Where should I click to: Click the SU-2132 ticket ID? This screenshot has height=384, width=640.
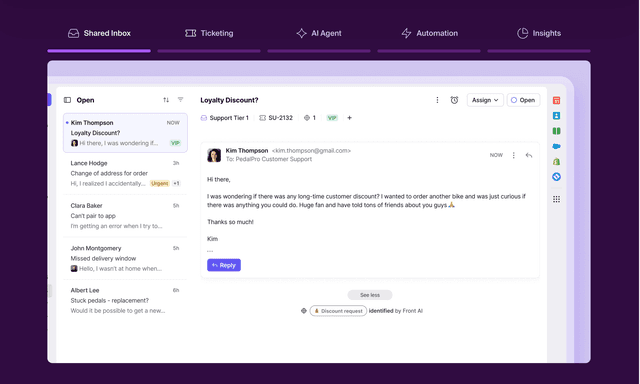(276, 118)
